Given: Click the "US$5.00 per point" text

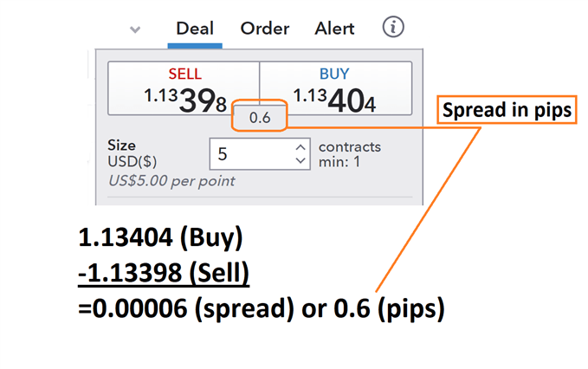Looking at the screenshot, I should click(x=171, y=181).
